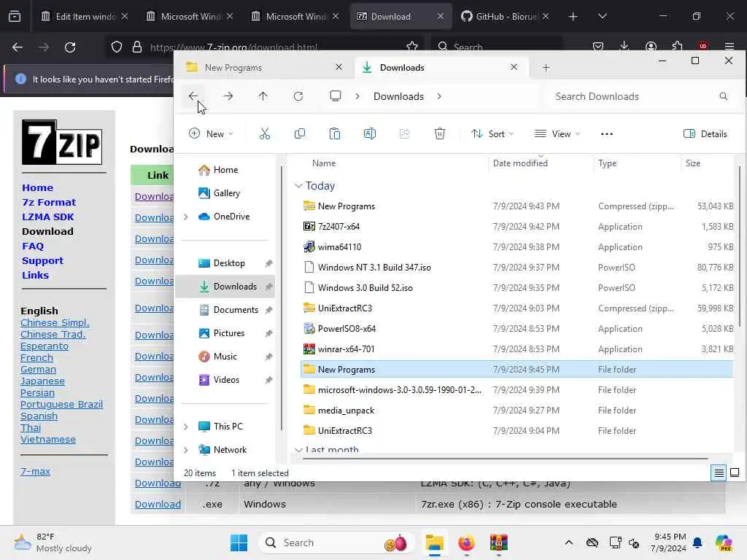Open LZMA SDK link in 7-Zip sidebar
747x560 pixels.
click(47, 217)
